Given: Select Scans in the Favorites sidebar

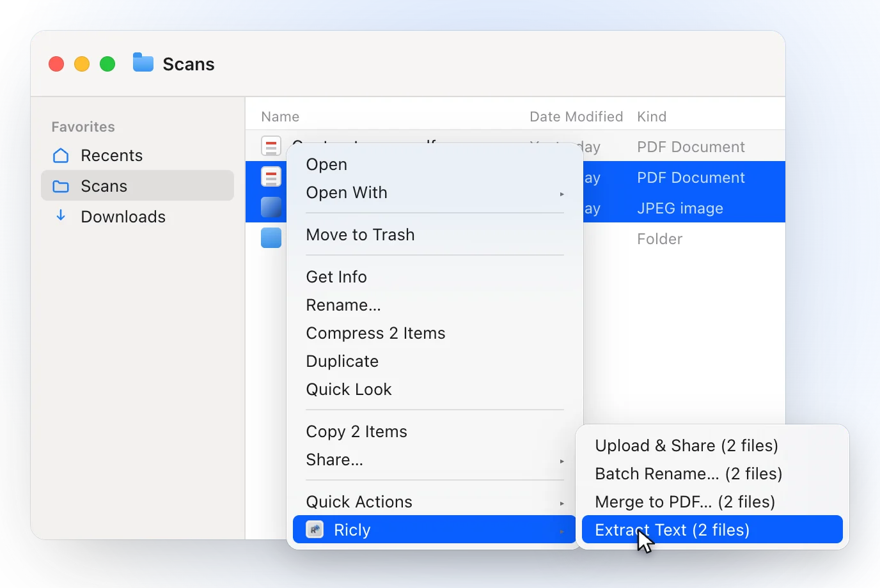Looking at the screenshot, I should point(137,186).
